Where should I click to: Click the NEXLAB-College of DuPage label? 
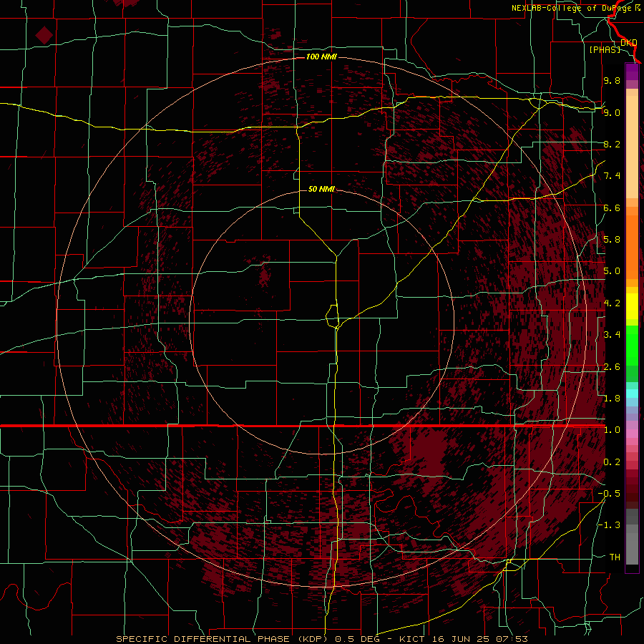tap(572, 8)
